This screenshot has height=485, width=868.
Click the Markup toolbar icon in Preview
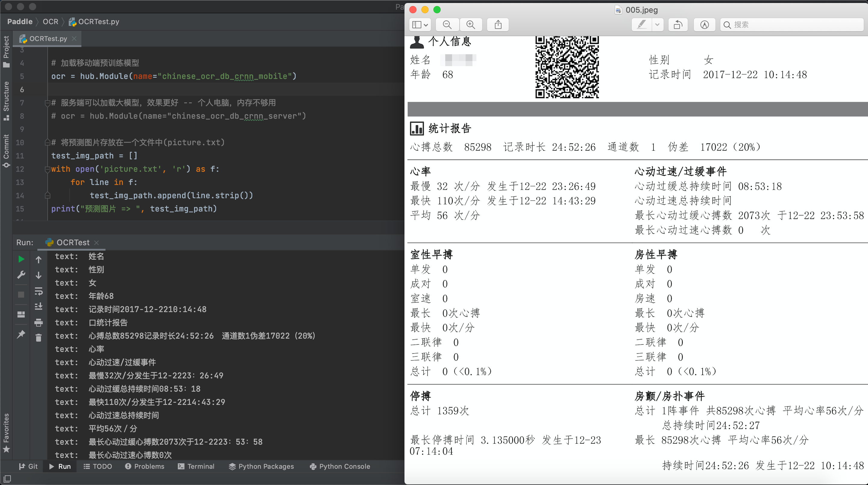click(x=705, y=25)
